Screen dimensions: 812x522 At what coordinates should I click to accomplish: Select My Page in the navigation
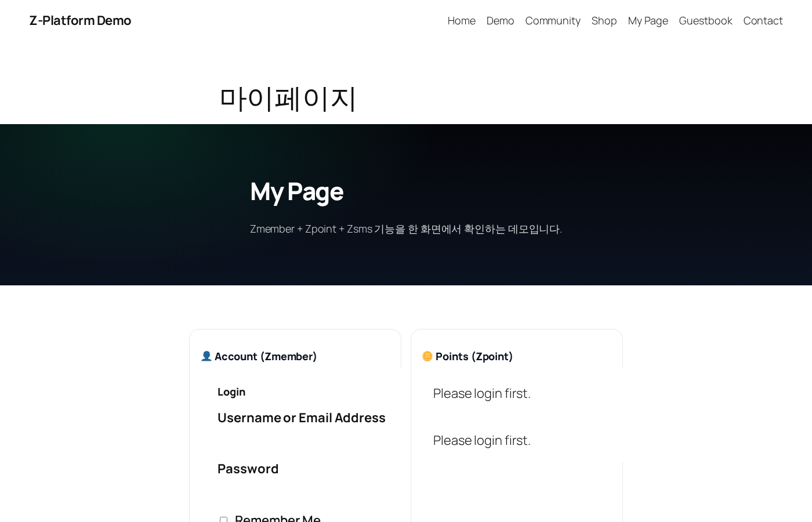point(648,20)
